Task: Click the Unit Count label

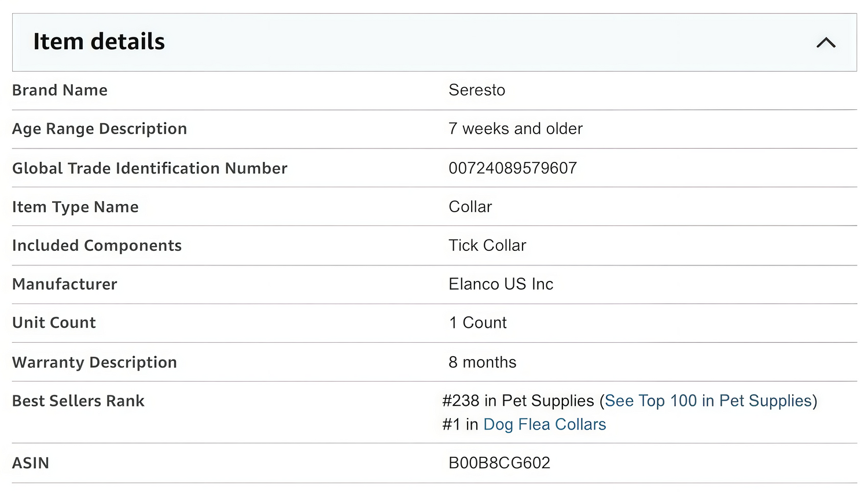Action: [54, 323]
